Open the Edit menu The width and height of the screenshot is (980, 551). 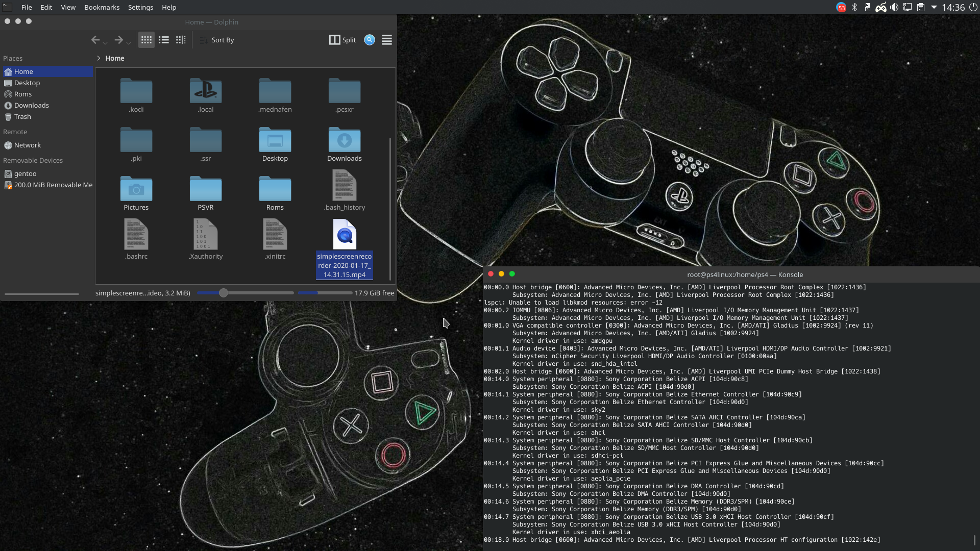46,7
